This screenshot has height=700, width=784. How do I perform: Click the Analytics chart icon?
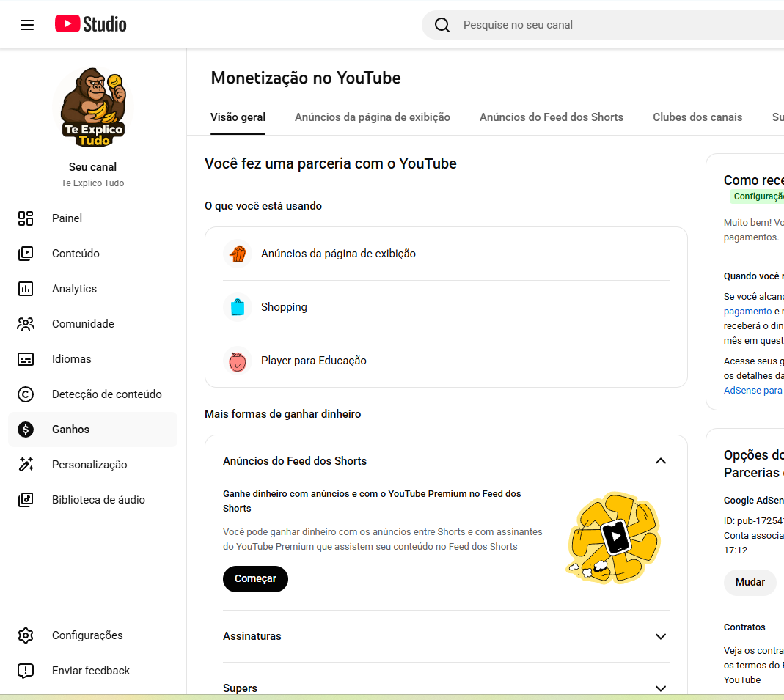coord(26,289)
